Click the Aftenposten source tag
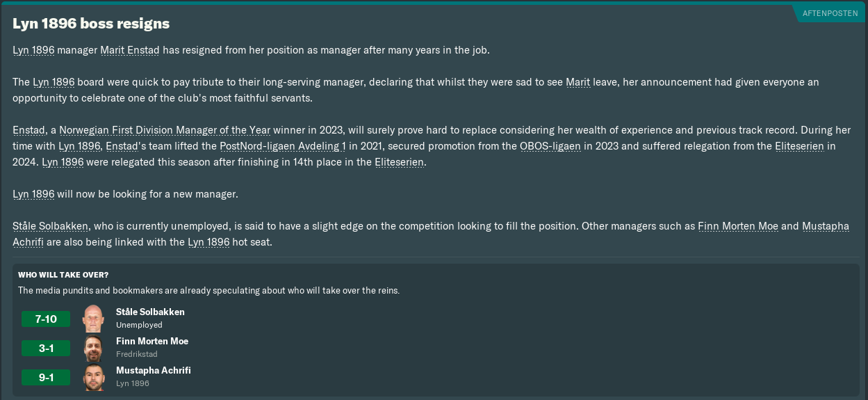868x400 pixels. (x=830, y=13)
